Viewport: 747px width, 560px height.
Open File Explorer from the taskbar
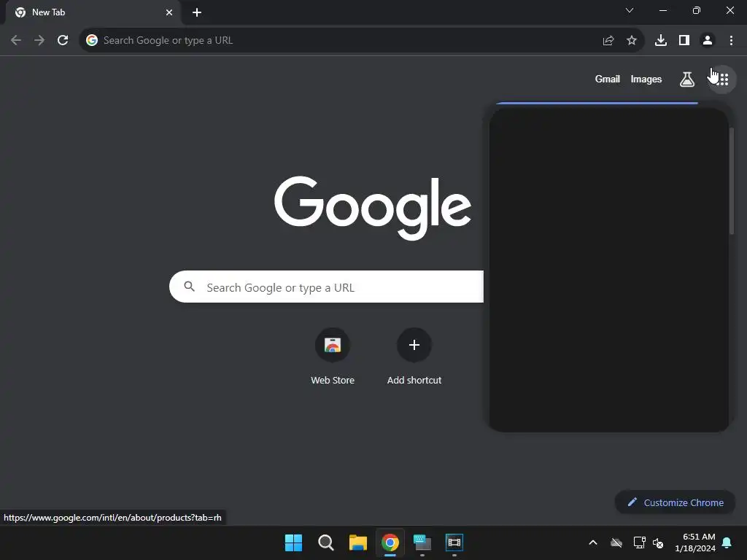[357, 542]
